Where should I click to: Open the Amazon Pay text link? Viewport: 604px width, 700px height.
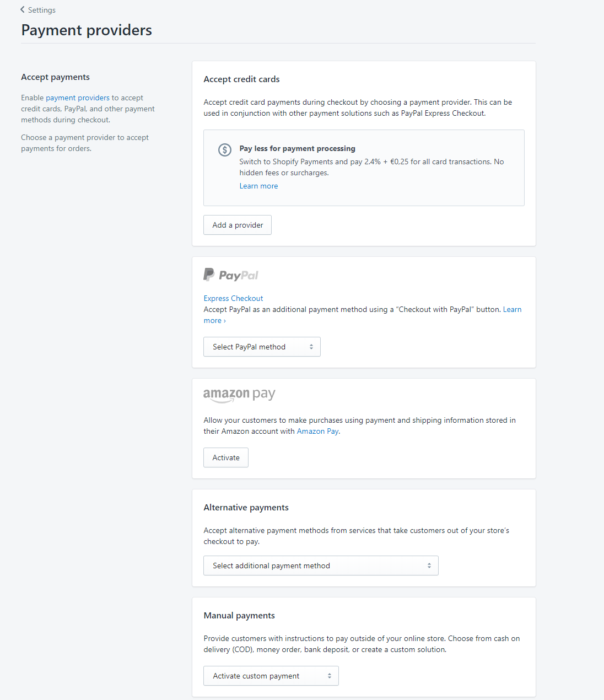pos(317,431)
